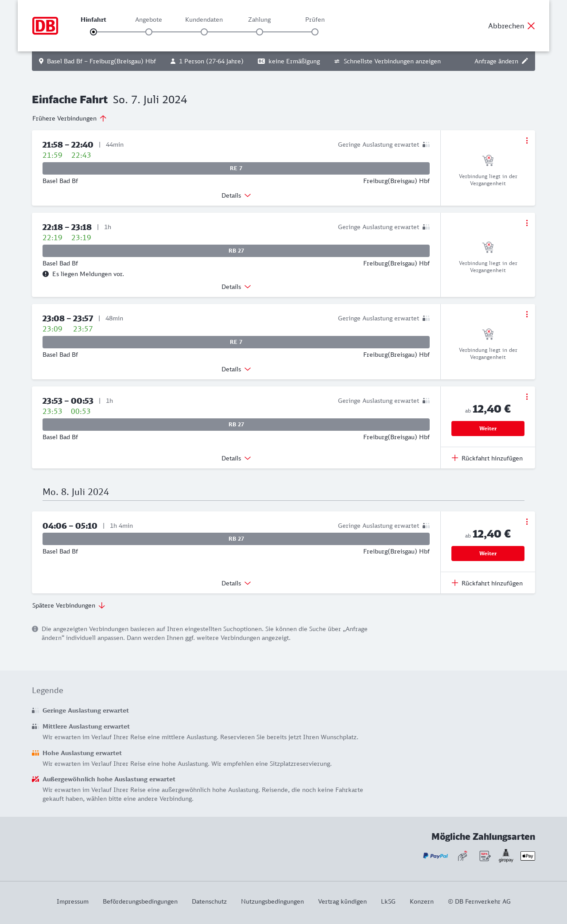Viewport: 567px width, 924px height.
Task: Expand Details for the 21:58 RE 7 connection
Action: pos(236,195)
